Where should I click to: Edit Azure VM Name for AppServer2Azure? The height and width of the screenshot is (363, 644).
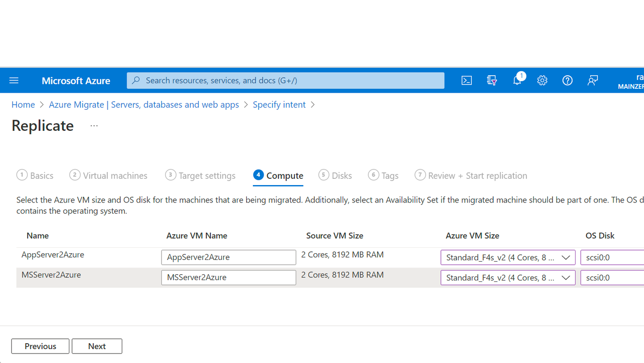(x=229, y=257)
